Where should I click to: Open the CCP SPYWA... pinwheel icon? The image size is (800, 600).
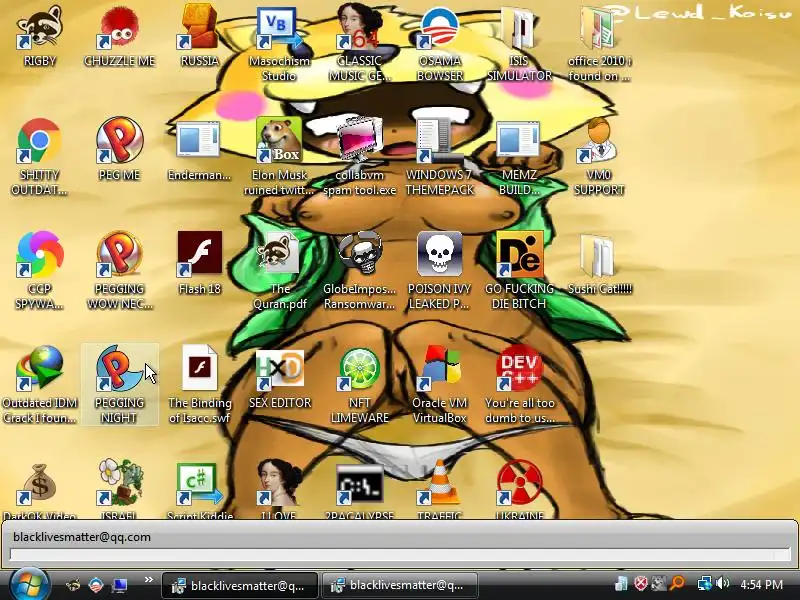tap(39, 254)
